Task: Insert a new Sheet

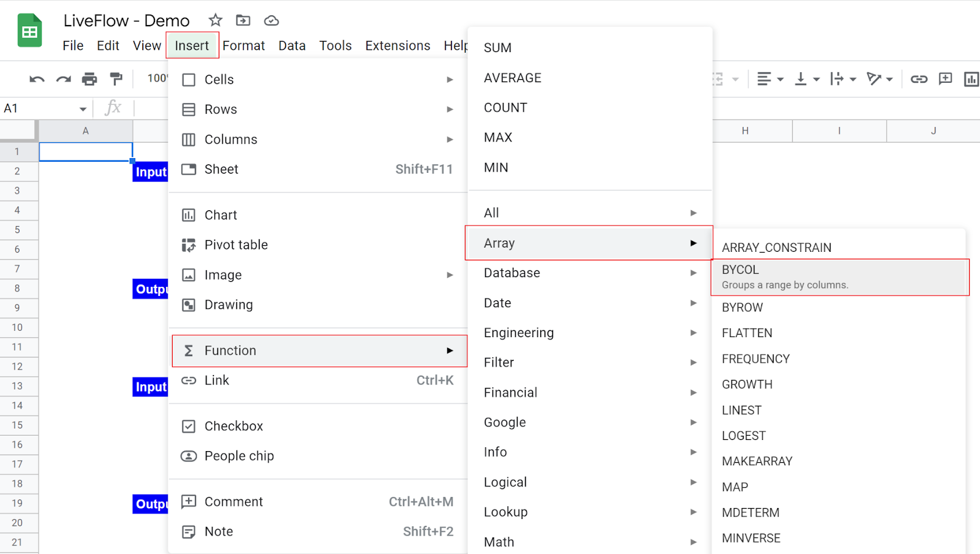Action: tap(318, 169)
